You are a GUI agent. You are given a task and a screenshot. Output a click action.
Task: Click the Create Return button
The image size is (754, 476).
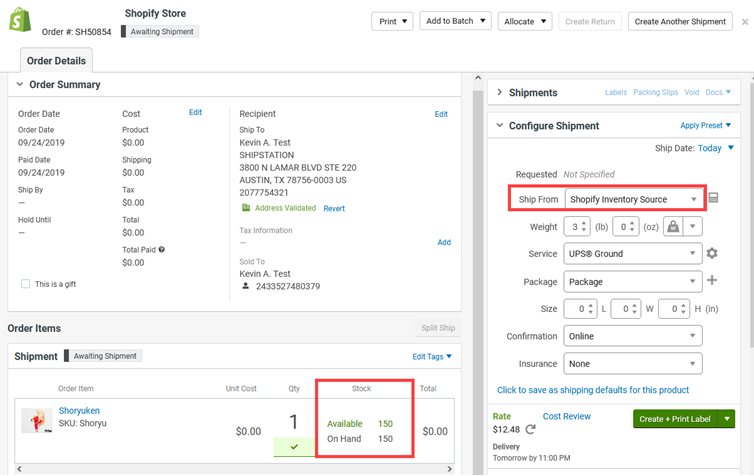point(590,22)
